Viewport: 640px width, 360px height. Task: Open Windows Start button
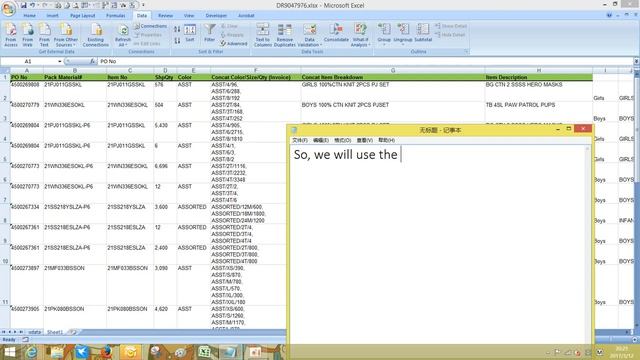(9, 352)
